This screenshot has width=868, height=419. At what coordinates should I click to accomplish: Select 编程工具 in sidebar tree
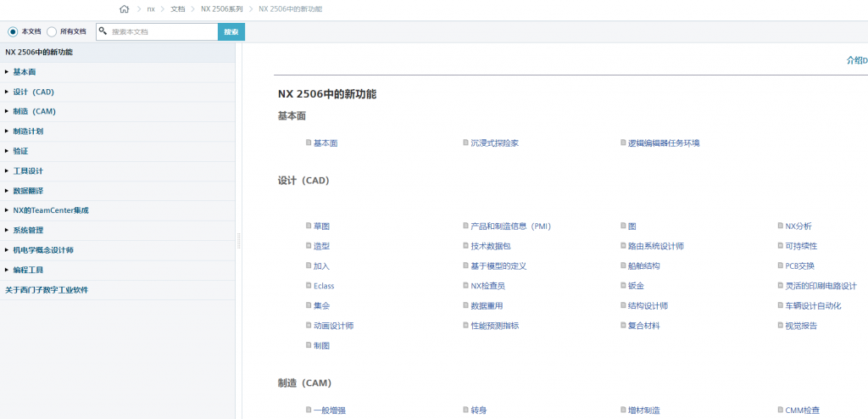[28, 270]
